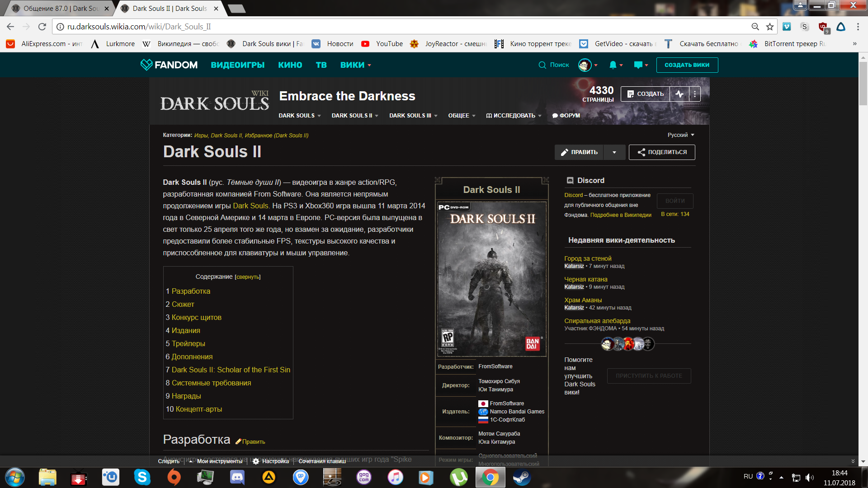This screenshot has height=488, width=868.
Task: Open the Избранное (Dark Souls II) category
Action: pos(277,136)
